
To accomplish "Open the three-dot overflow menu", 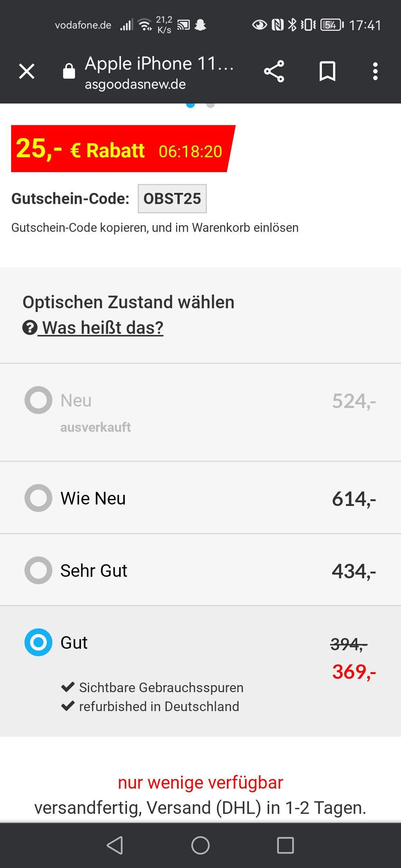I will click(375, 71).
